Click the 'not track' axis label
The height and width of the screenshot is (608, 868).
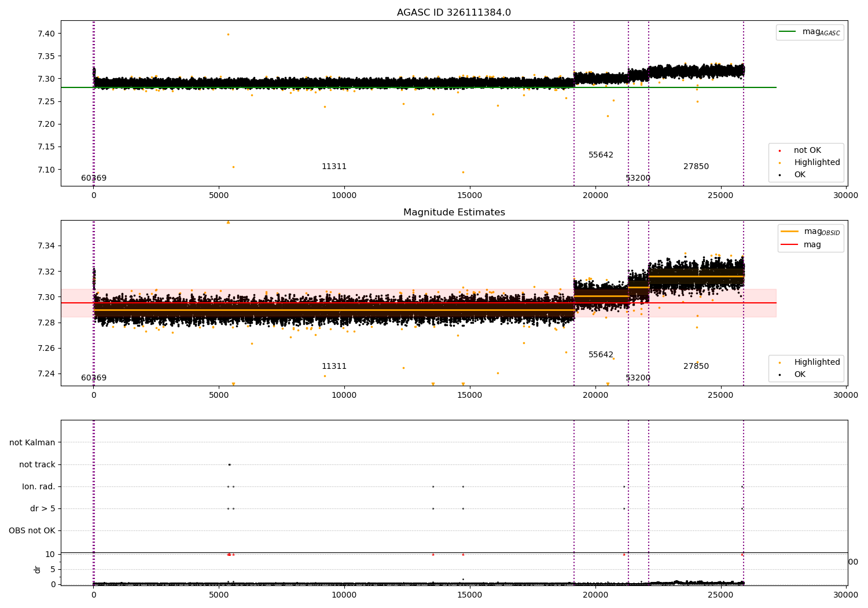click(x=37, y=465)
